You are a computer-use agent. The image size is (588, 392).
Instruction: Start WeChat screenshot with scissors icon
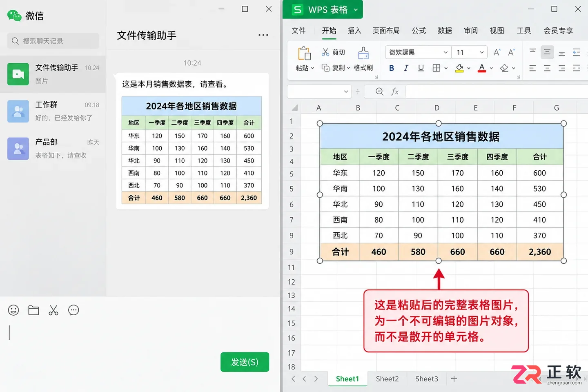(x=53, y=310)
